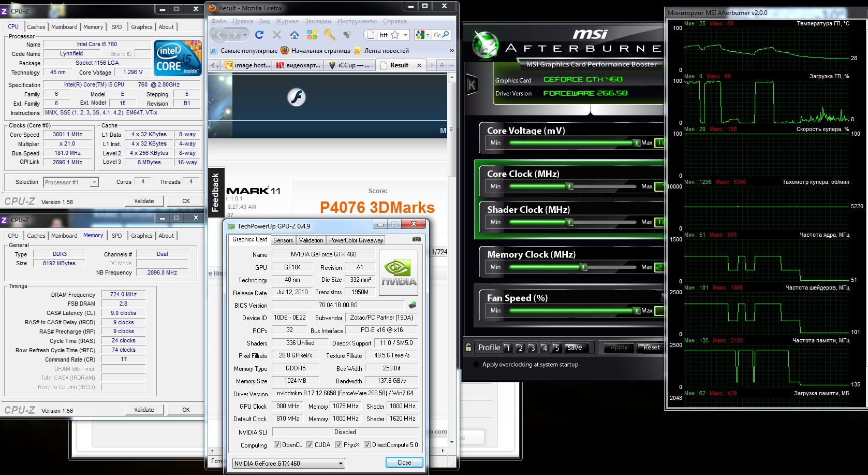Image resolution: width=868 pixels, height=475 pixels.
Task: Click the Fan Speed slider handle
Action: tap(637, 310)
